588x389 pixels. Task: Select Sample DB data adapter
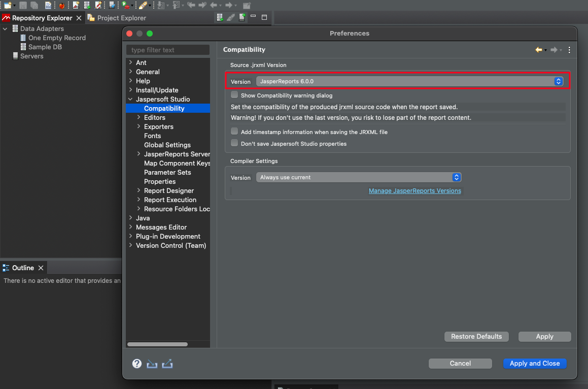[x=41, y=47]
